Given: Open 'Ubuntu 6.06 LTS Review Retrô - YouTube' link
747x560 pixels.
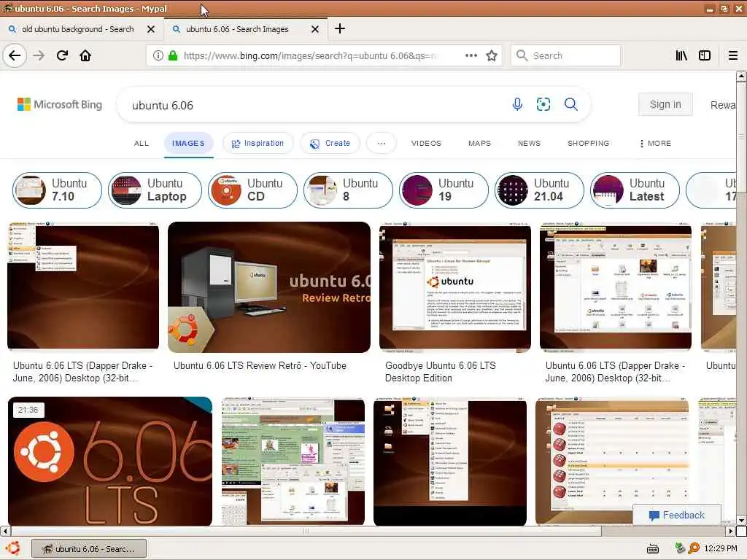Looking at the screenshot, I should pyautogui.click(x=260, y=366).
